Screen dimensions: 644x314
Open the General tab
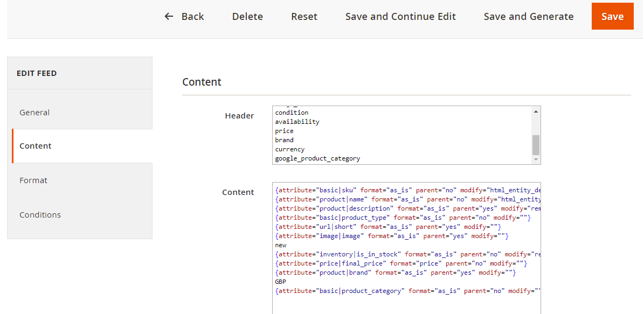click(x=34, y=113)
